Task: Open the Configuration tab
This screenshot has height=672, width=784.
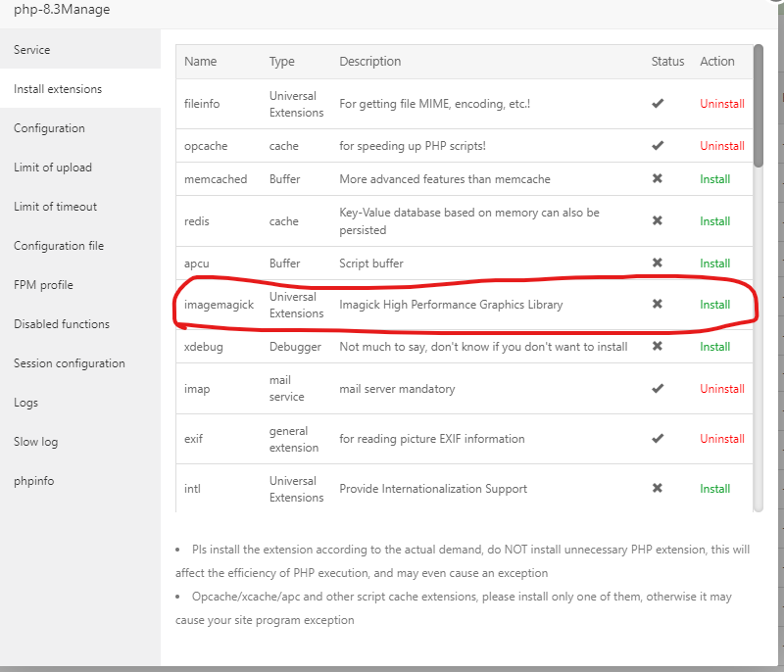Action: tap(80, 128)
